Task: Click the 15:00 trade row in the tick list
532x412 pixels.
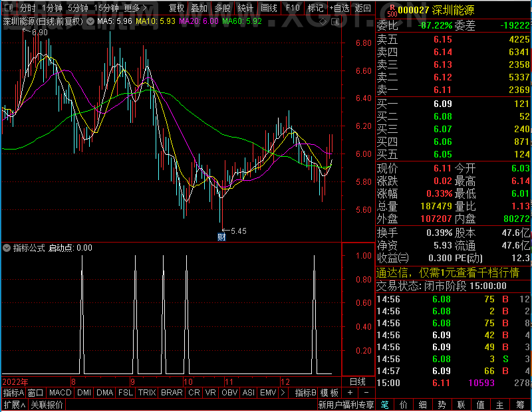Action: tap(453, 383)
